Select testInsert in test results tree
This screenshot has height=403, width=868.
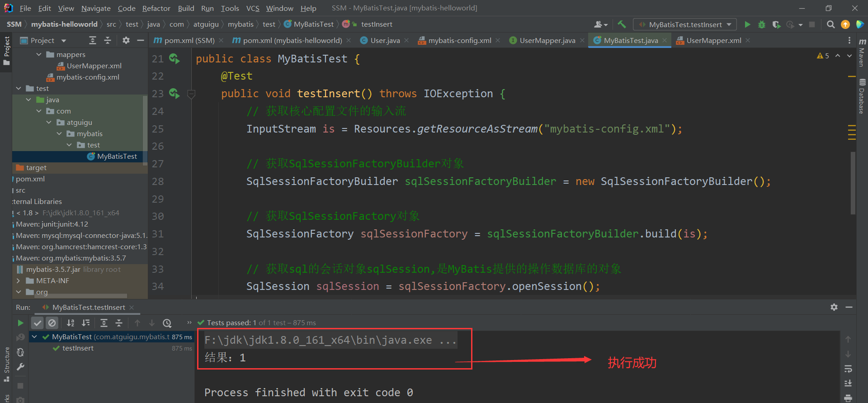coord(78,348)
